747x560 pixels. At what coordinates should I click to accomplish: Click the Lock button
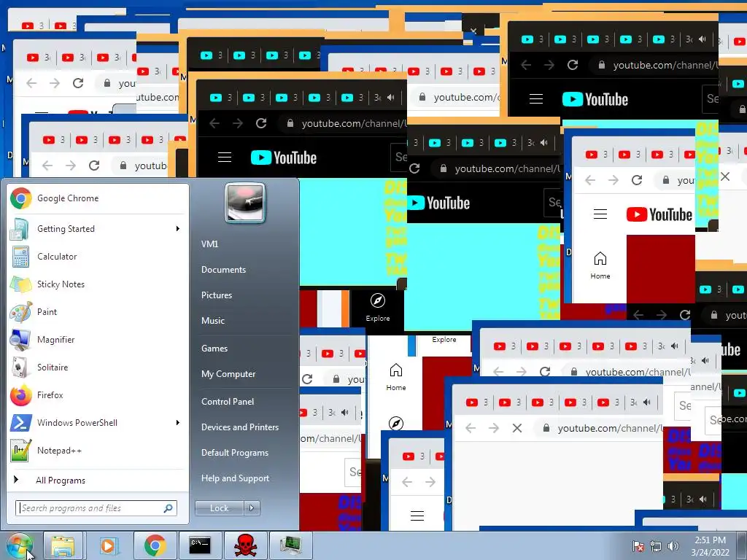[x=220, y=508]
